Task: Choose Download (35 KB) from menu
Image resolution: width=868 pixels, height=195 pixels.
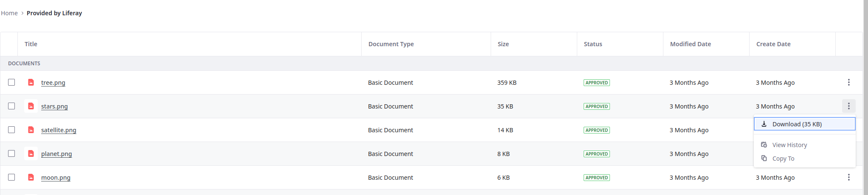Action: tap(804, 124)
